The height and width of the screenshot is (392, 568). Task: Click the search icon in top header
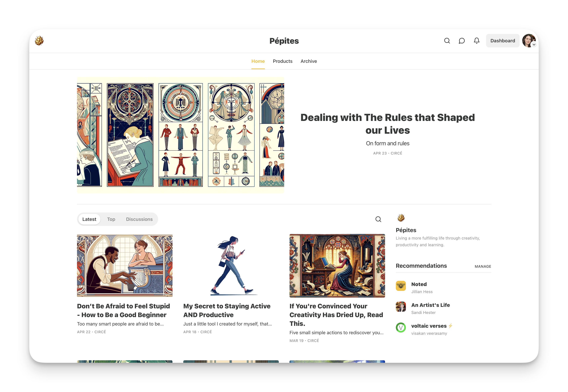[447, 41]
